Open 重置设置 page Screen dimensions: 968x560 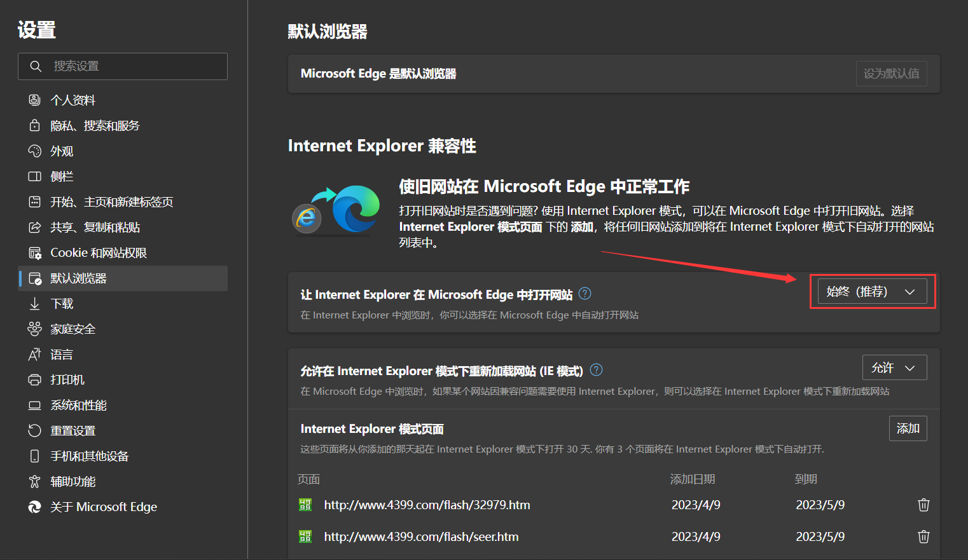123,431
